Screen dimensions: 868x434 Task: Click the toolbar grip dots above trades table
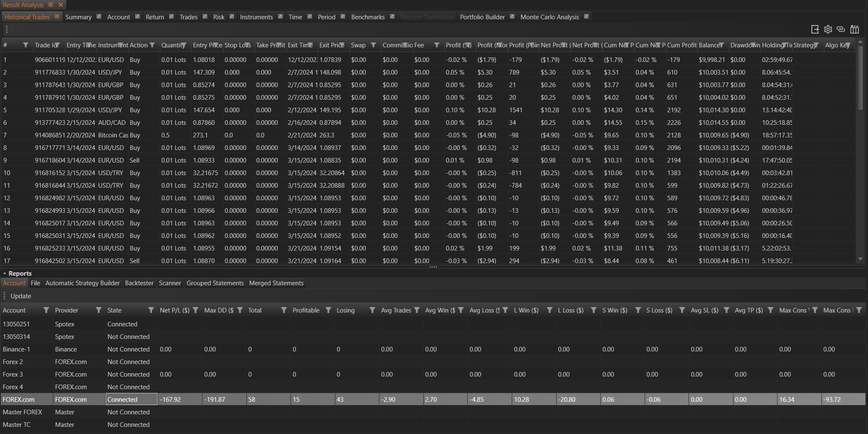coord(7,29)
